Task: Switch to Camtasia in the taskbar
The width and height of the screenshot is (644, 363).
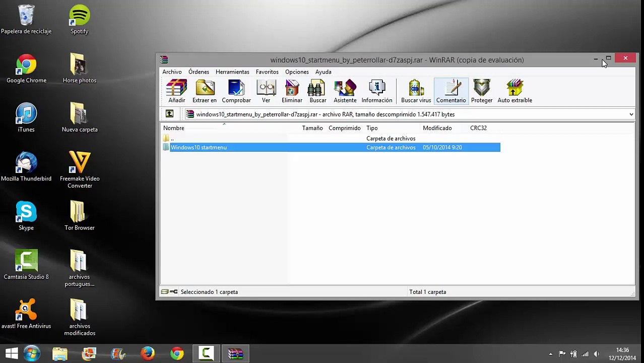Action: pos(206,353)
